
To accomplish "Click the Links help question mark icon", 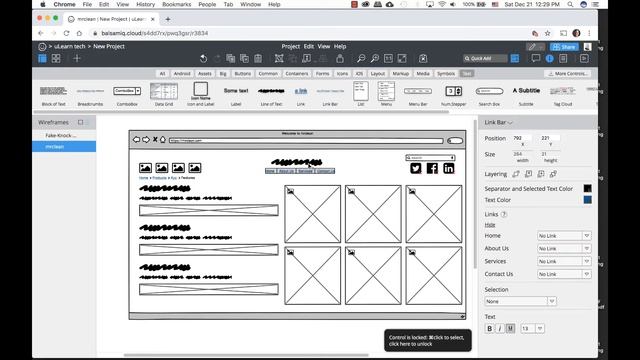I will [504, 214].
